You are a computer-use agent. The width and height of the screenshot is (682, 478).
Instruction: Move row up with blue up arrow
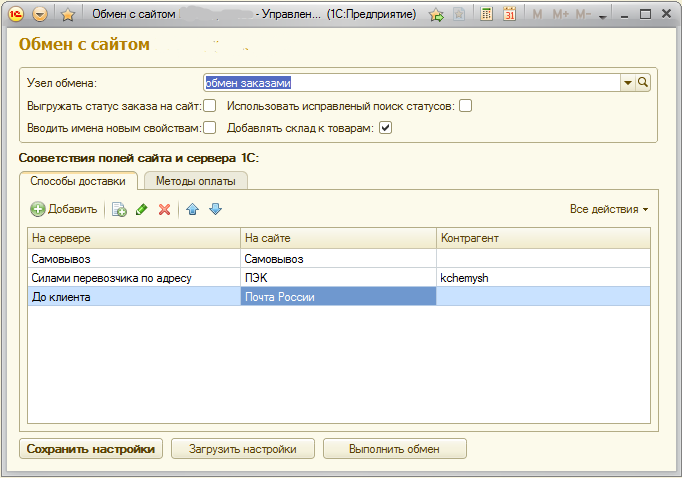tap(192, 209)
